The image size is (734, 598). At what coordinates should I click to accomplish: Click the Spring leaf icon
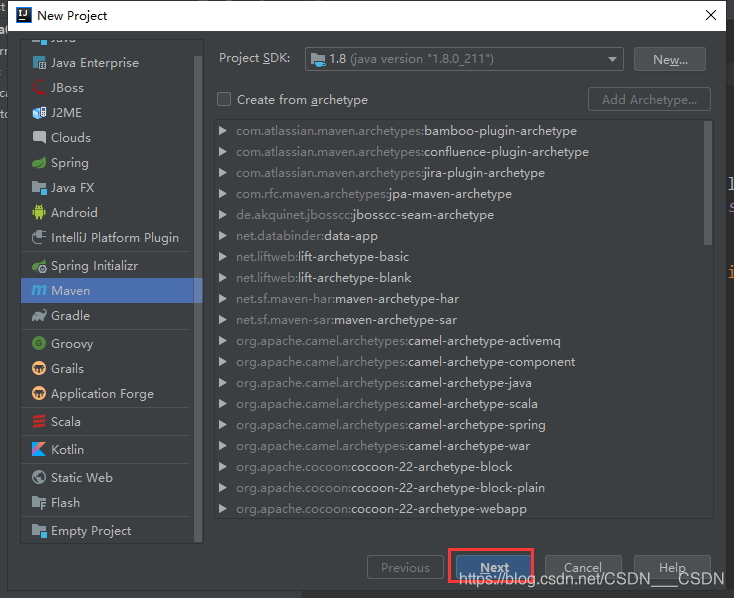coord(39,162)
